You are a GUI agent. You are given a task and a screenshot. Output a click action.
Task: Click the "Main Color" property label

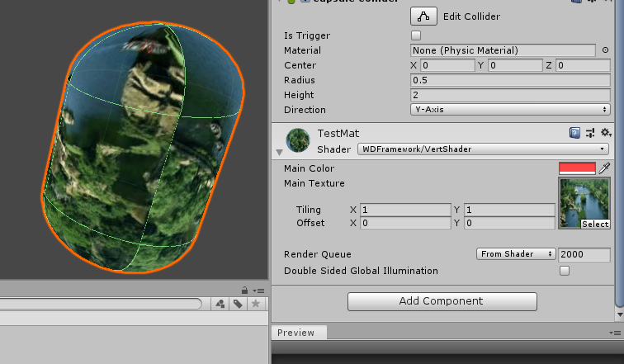310,168
